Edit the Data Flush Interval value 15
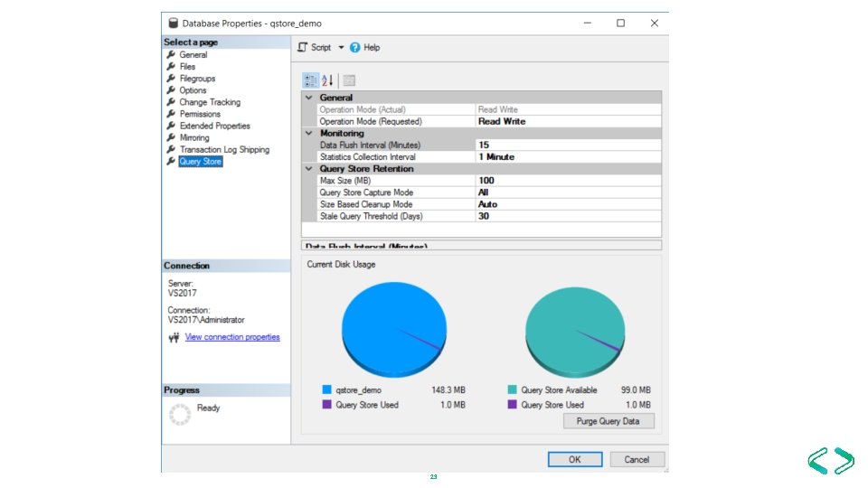Screen dimensions: 868x488 568,145
